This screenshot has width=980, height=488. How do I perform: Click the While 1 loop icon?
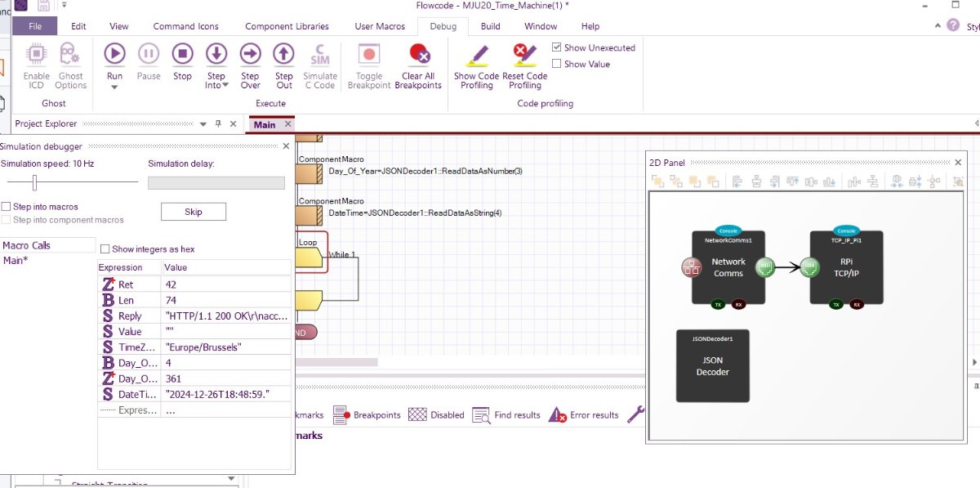[x=310, y=258]
